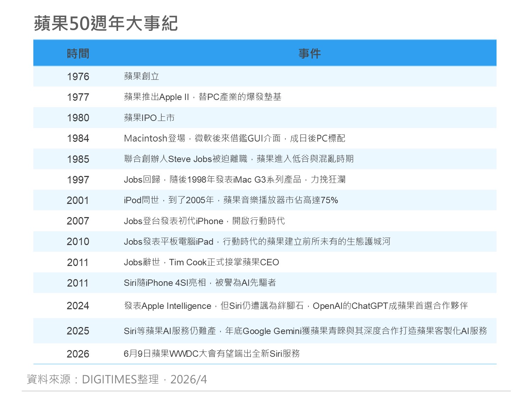Click the 1980 year cell
Image resolution: width=532 pixels, height=399 pixels.
(78, 118)
